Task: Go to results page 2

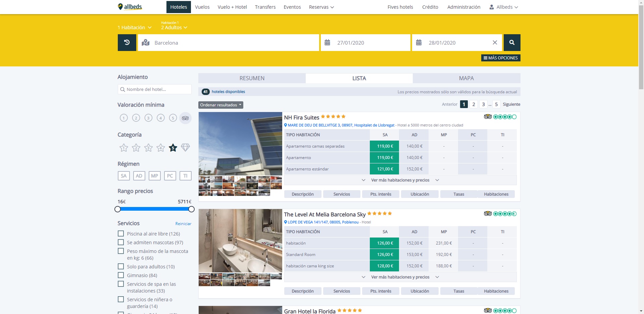Action: click(474, 104)
